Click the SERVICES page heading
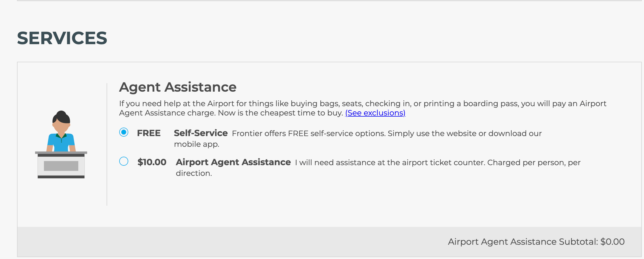644x259 pixels. coord(62,38)
